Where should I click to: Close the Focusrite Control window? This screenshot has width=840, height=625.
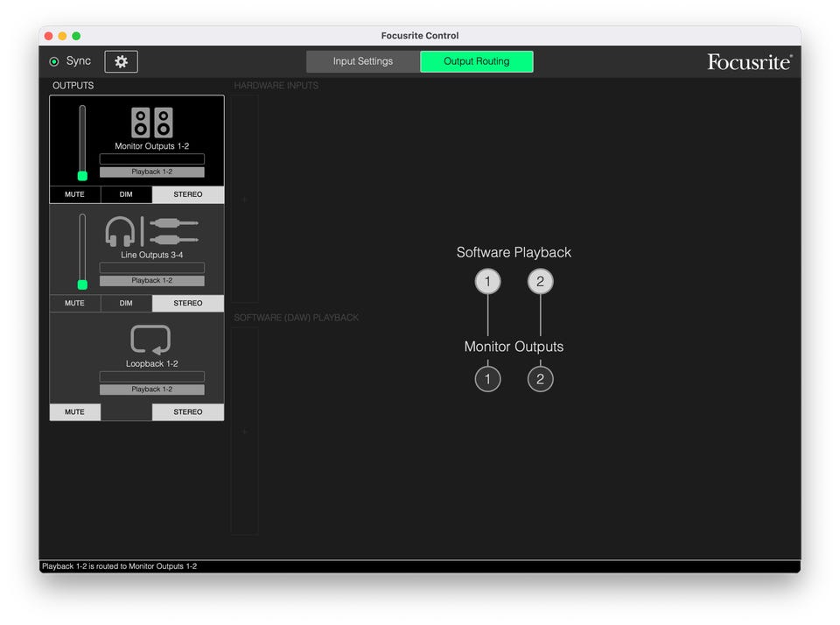click(49, 36)
